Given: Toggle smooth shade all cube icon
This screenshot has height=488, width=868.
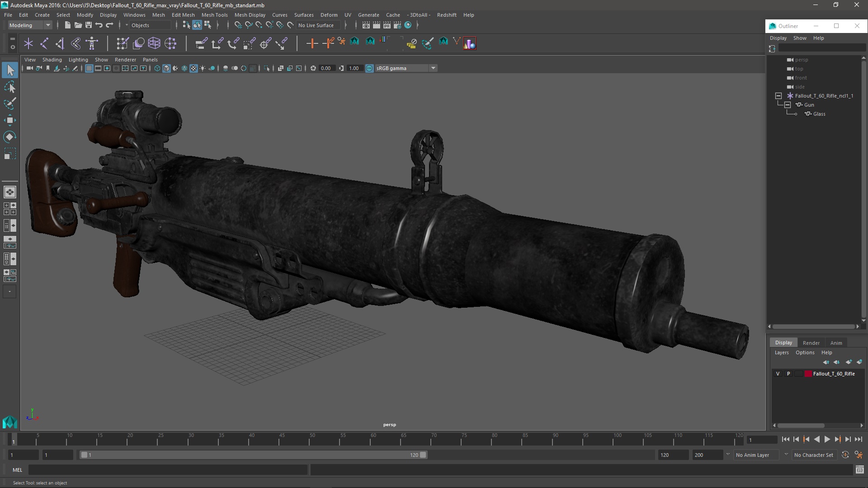Looking at the screenshot, I should click(x=166, y=68).
